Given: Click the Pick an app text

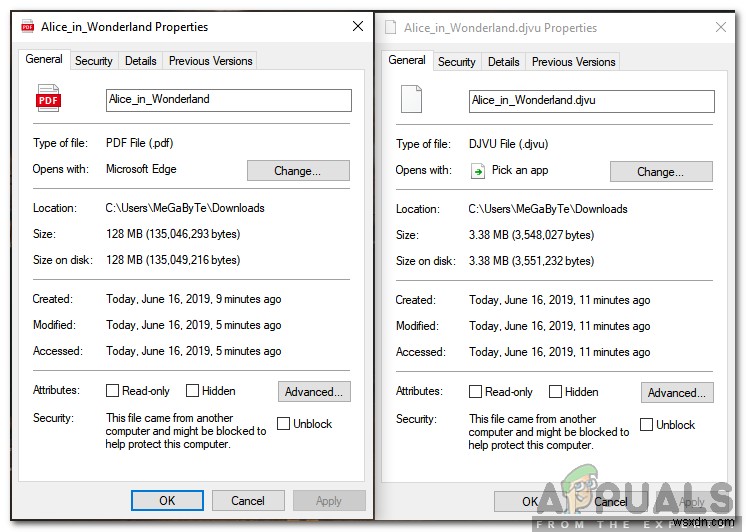Looking at the screenshot, I should tap(520, 170).
